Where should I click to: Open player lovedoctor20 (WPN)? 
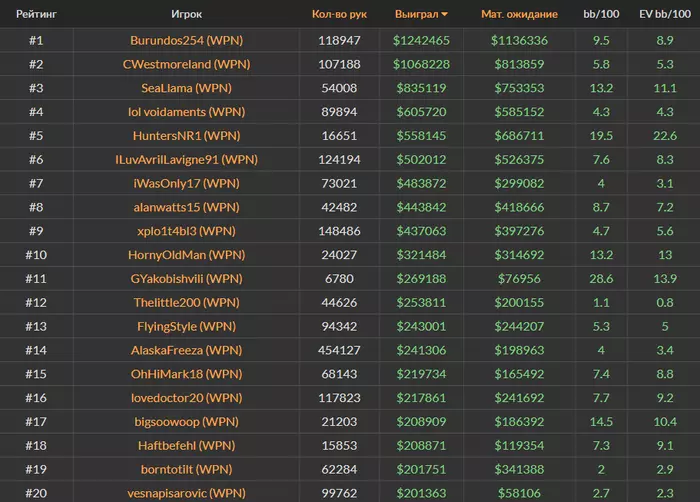click(x=187, y=398)
